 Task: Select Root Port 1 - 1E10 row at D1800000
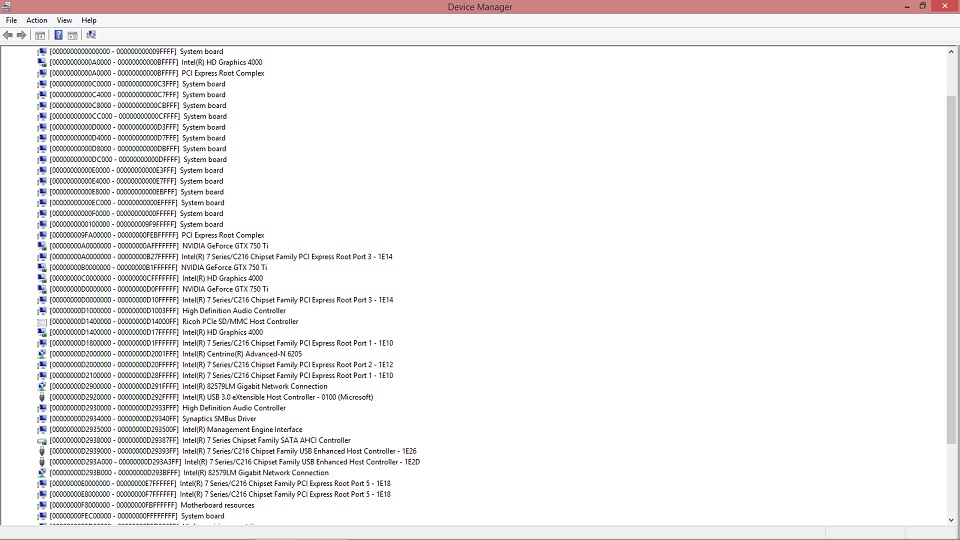(x=221, y=343)
